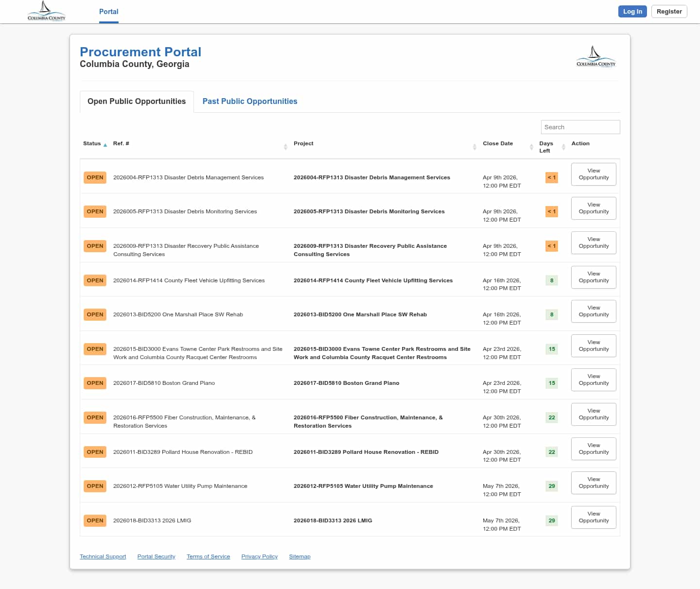This screenshot has height=589, width=700.
Task: Switch to Open Public Opportunities tab
Action: tap(137, 101)
